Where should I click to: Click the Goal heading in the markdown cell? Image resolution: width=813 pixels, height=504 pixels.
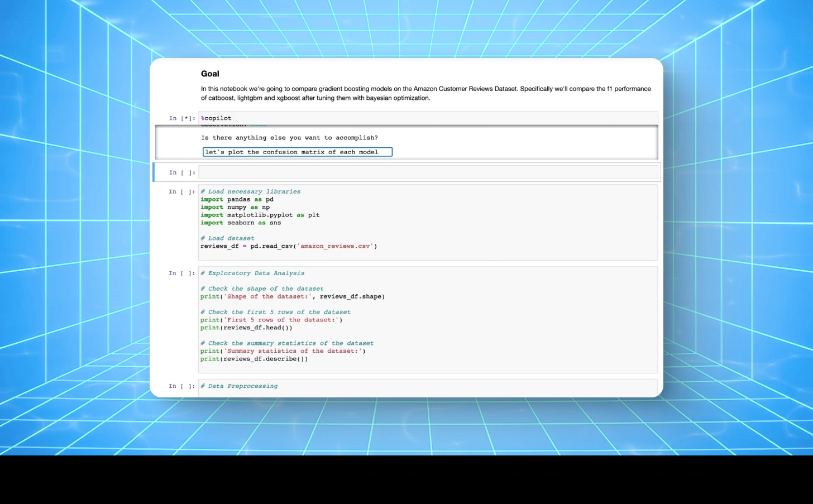[210, 74]
